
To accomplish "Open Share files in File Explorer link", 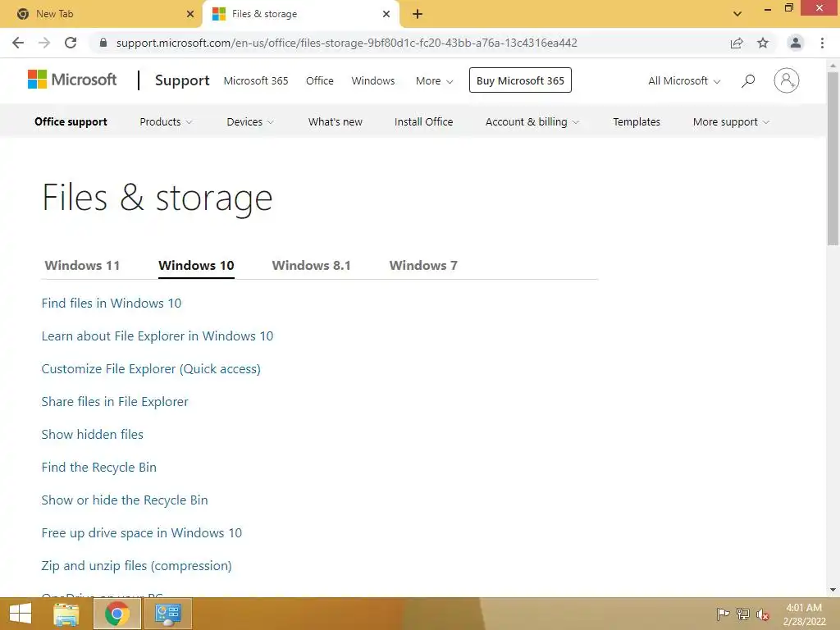I will (115, 402).
